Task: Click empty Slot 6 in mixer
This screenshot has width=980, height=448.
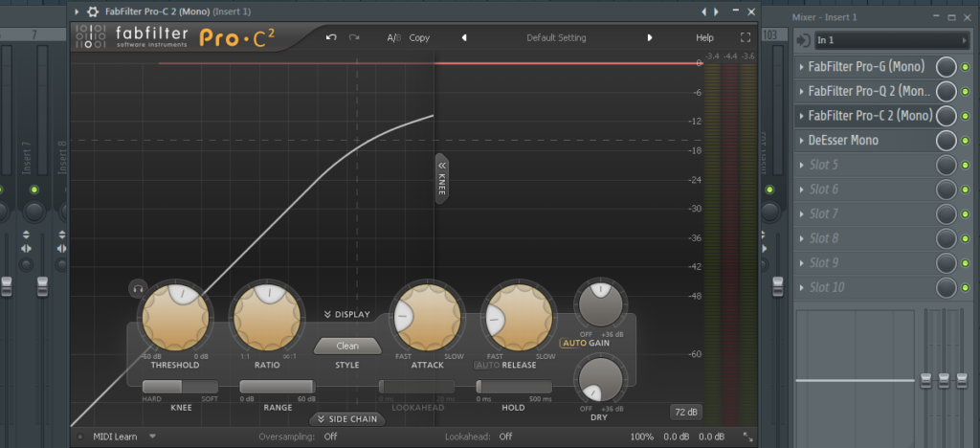Action: pyautogui.click(x=865, y=190)
